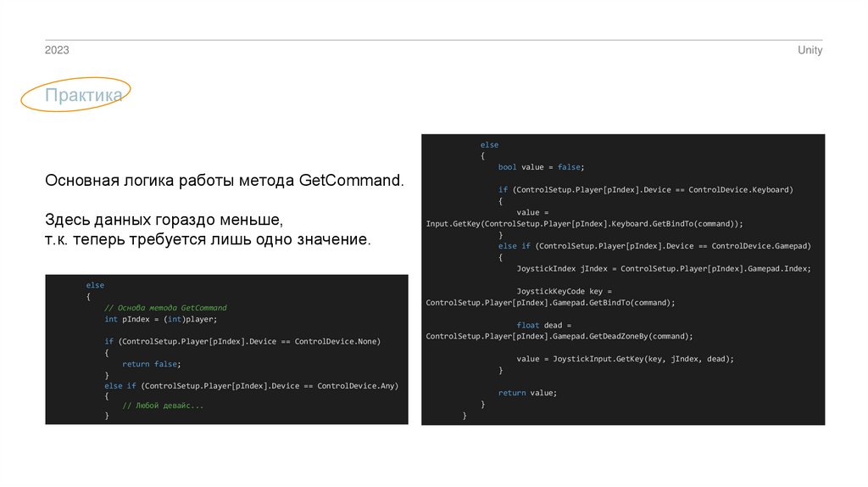Click the "return false;" statement
Viewport: 868px width, 487px height.
point(147,364)
